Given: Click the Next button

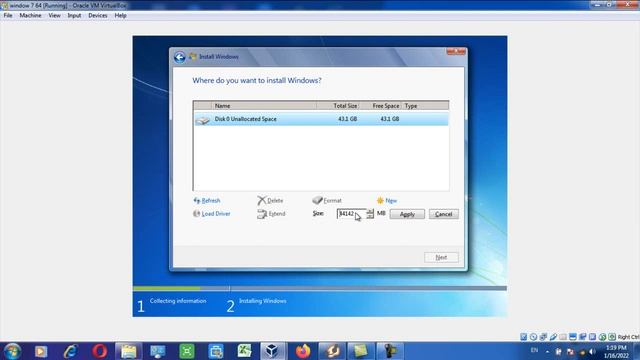Looking at the screenshot, I should click(441, 257).
